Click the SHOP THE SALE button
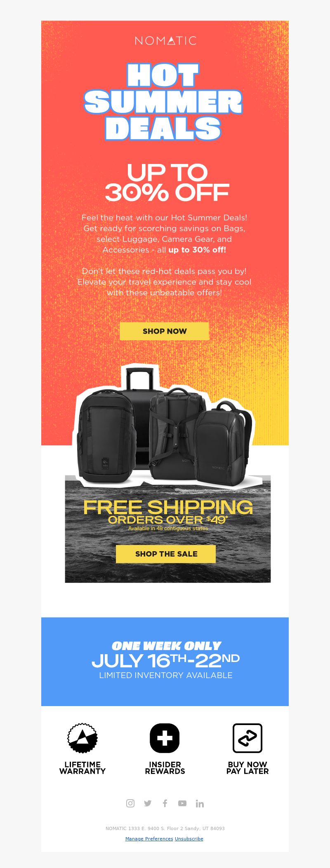 click(x=166, y=554)
